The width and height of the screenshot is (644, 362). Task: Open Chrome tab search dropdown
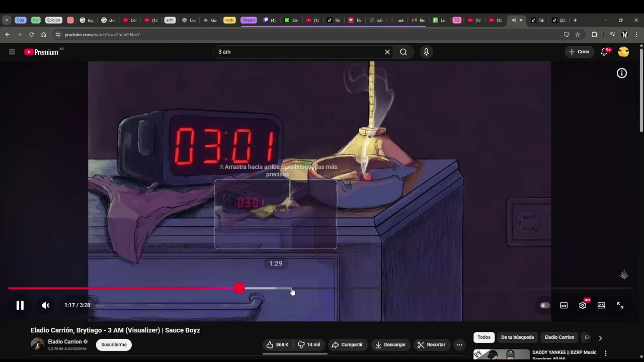tap(7, 20)
